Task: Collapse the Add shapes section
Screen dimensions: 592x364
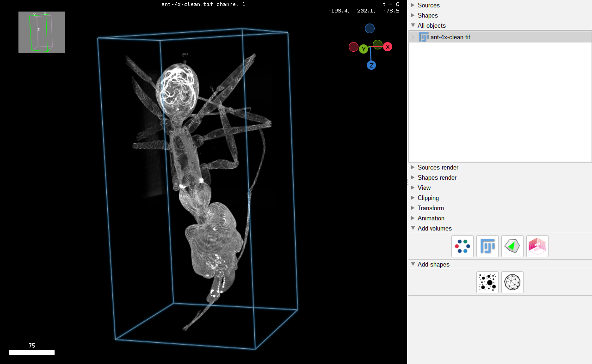Action: click(x=413, y=264)
